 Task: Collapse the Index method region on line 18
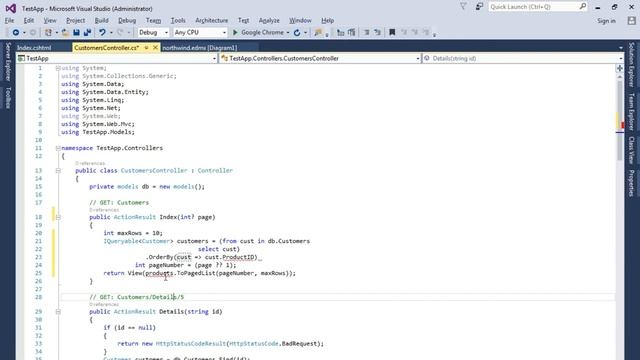click(58, 217)
